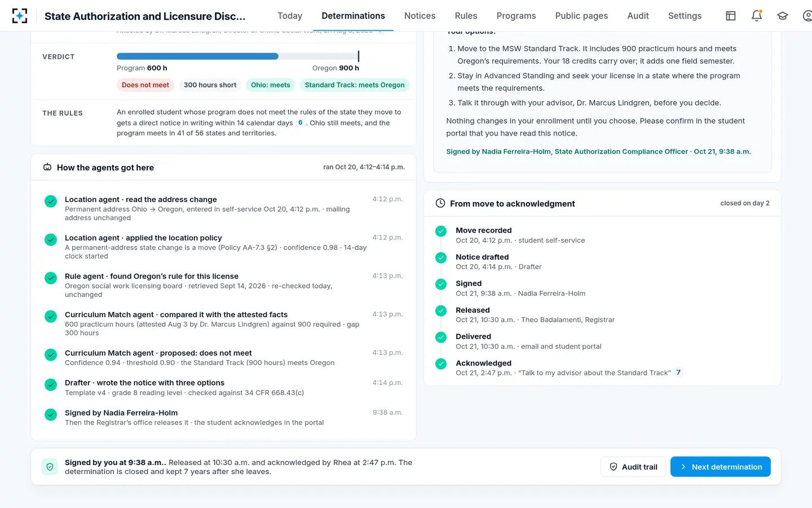
Task: Open the notifications bell
Action: pos(757,16)
